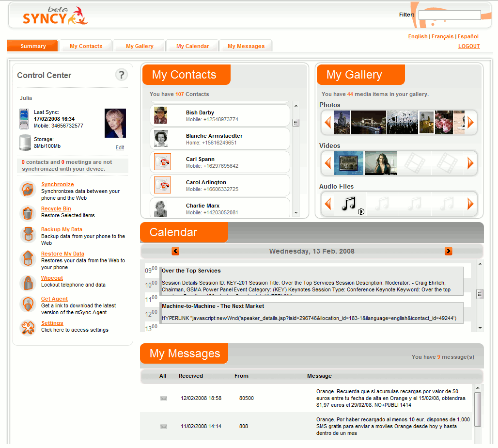This screenshot has height=448, width=498.
Task: Go to previous day in Calendar
Action: pos(175,251)
